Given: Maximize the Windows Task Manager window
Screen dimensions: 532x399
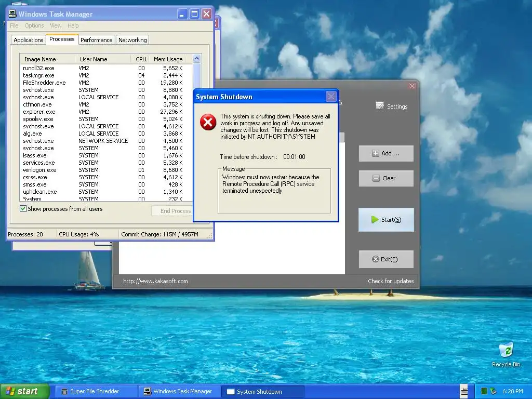Looking at the screenshot, I should 194,14.
